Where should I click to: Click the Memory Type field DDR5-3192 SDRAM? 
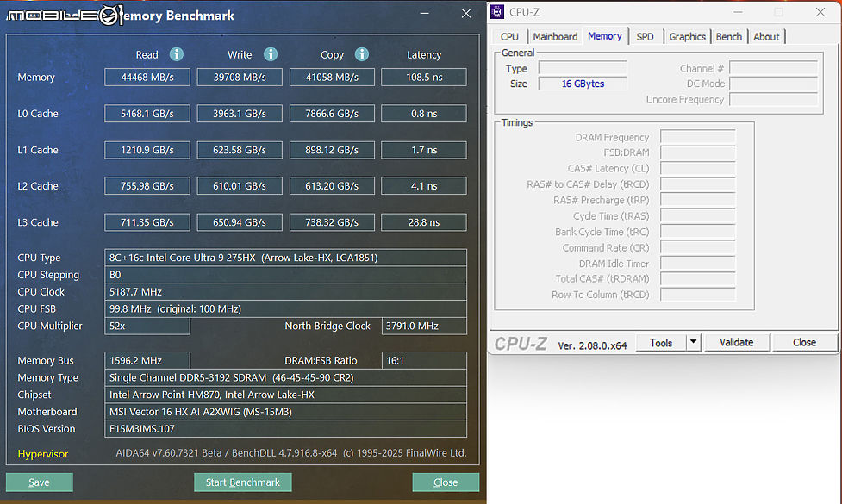(x=285, y=378)
